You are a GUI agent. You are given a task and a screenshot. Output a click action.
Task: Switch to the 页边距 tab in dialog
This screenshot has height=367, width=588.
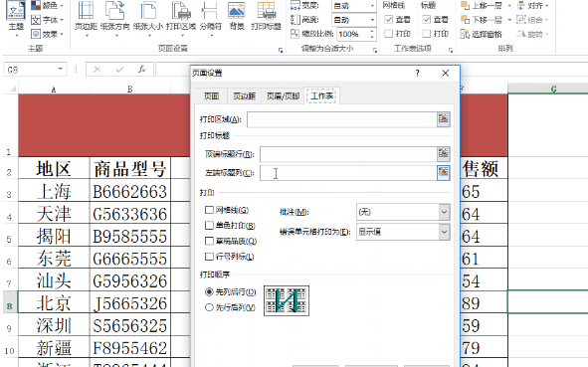click(x=244, y=96)
